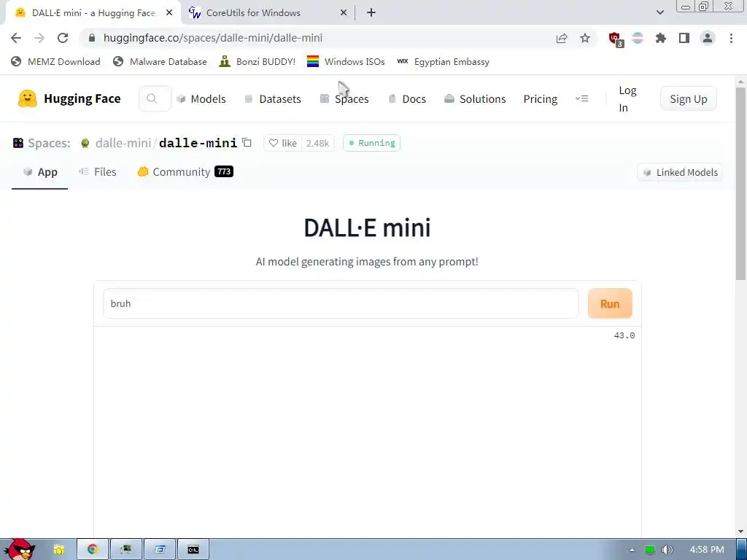Click the address bar URL

click(212, 38)
